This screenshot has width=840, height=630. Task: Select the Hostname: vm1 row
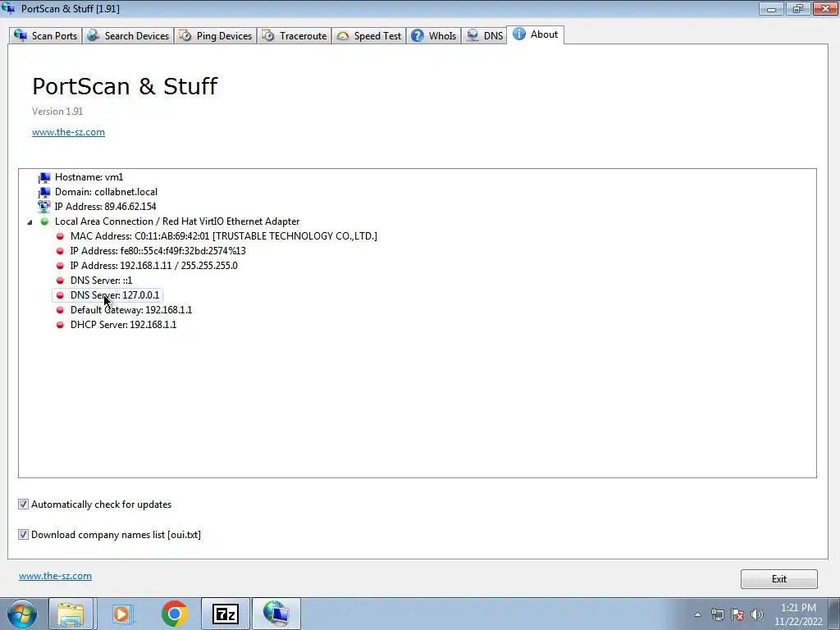(x=89, y=177)
